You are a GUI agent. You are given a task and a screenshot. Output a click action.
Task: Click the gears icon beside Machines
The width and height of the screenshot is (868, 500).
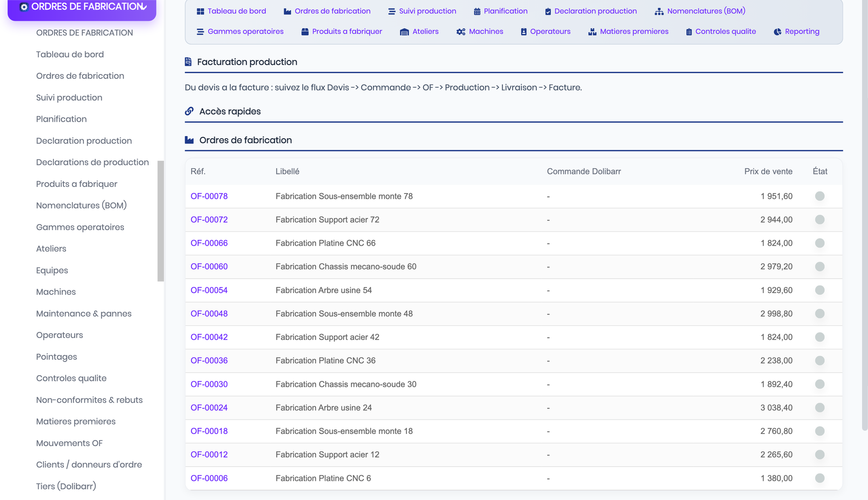click(x=461, y=32)
